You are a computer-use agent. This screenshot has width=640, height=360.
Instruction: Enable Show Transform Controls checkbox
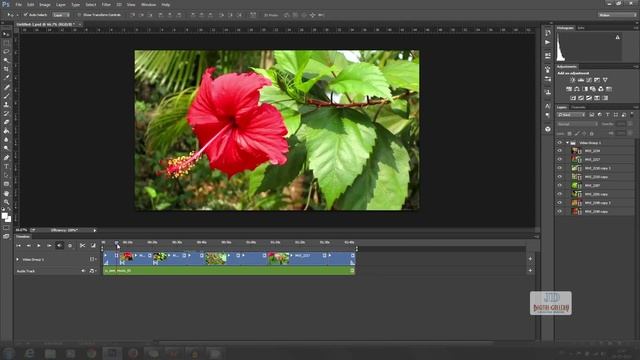[x=79, y=15]
